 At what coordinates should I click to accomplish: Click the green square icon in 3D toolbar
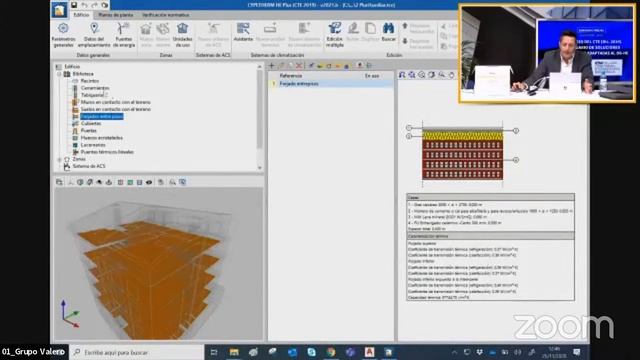pyautogui.click(x=130, y=182)
